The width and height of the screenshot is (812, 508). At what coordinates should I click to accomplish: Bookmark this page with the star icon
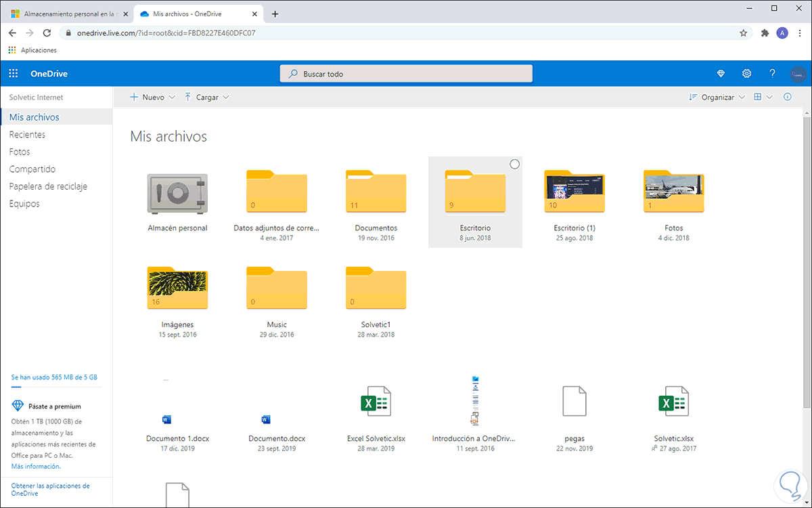click(744, 33)
